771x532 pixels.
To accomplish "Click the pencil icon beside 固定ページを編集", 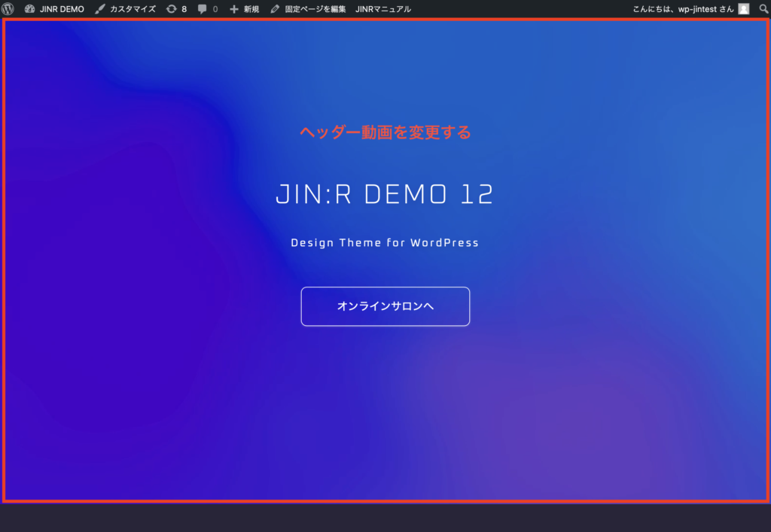I will [x=274, y=9].
